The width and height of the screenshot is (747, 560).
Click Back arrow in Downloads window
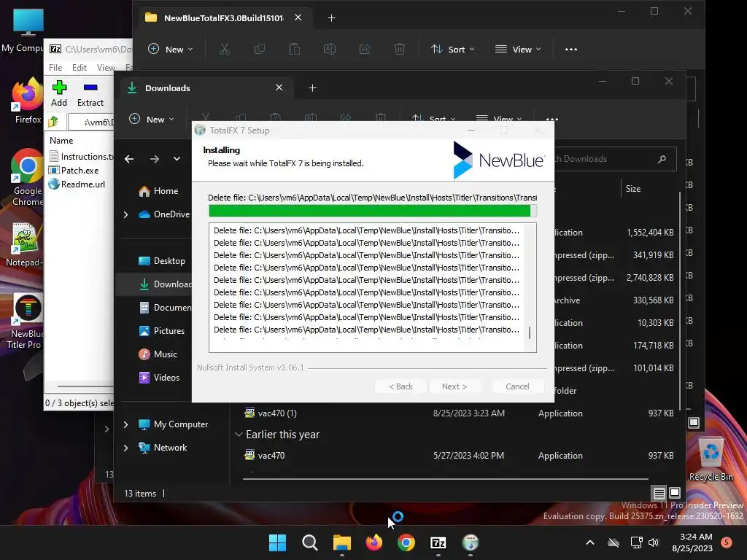click(129, 158)
